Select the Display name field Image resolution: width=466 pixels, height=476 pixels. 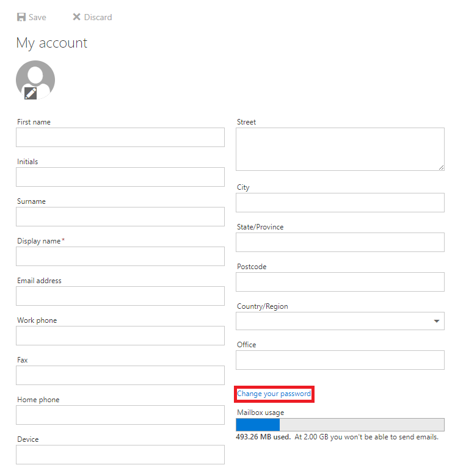120,256
